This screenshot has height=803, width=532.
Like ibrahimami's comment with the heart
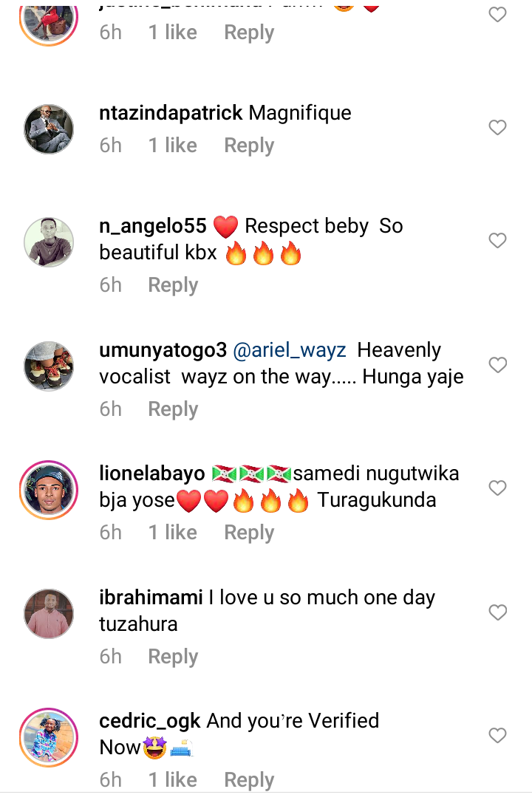[x=498, y=612]
